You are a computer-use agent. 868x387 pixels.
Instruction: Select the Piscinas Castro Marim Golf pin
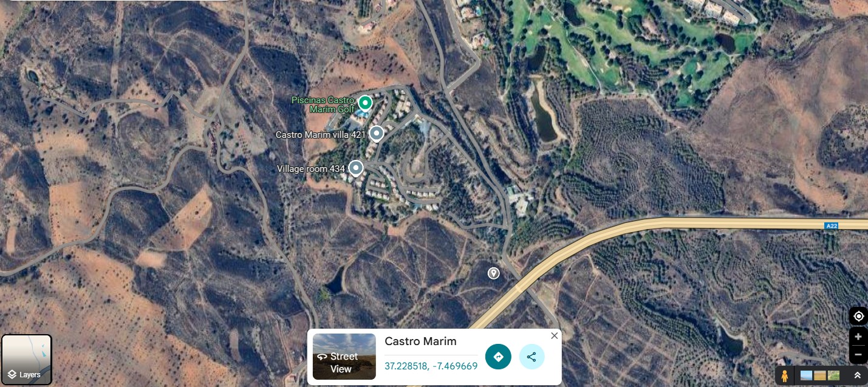tap(364, 102)
